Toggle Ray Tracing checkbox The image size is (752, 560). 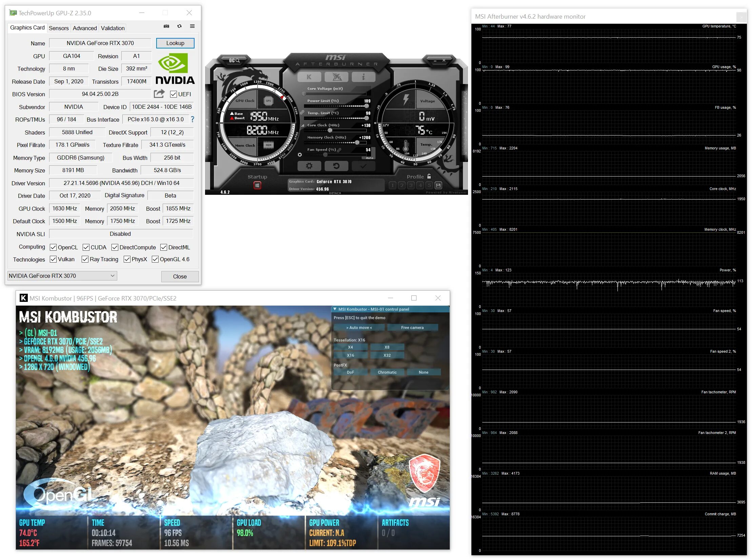click(x=85, y=259)
